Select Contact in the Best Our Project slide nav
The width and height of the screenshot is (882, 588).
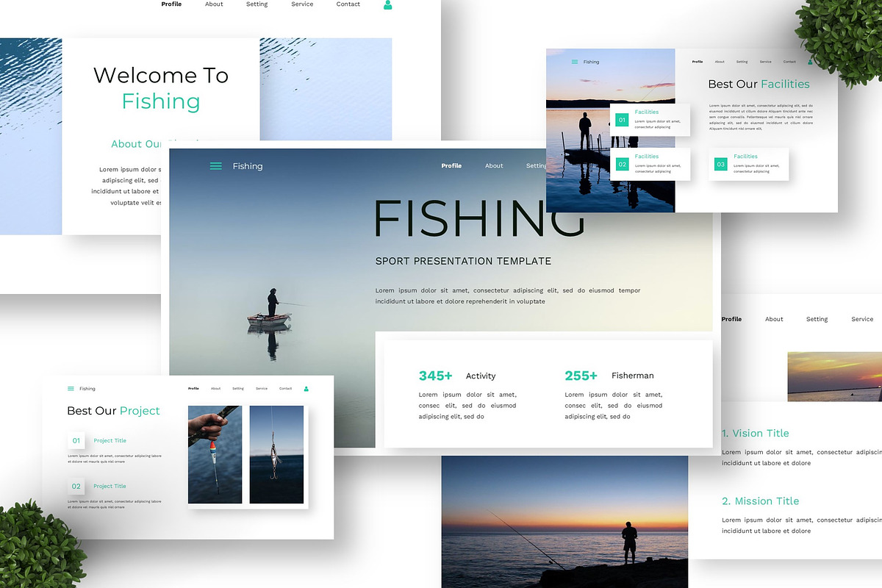point(285,389)
